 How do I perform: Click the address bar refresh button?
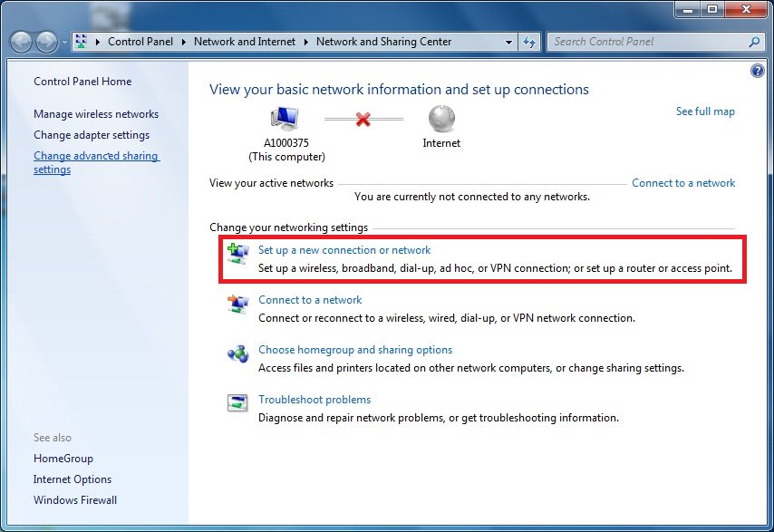pos(530,42)
